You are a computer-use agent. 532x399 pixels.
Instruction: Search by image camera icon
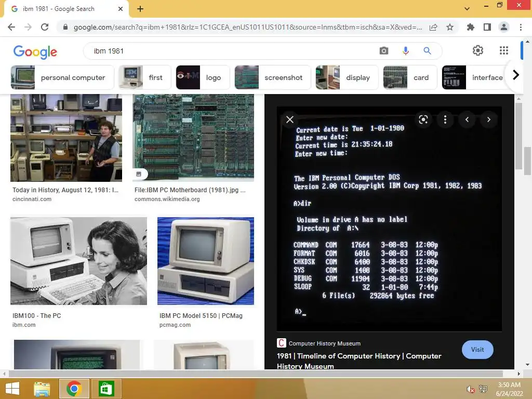[x=384, y=51]
